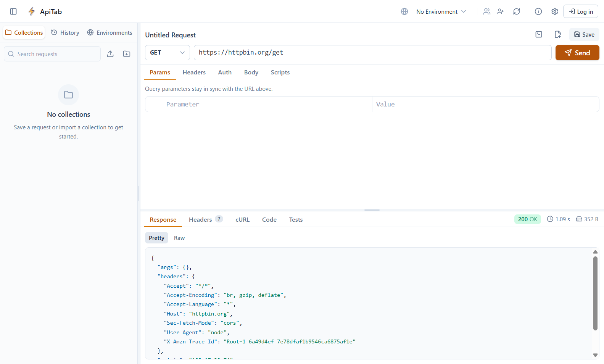The width and height of the screenshot is (604, 364).
Task: Select Raw response view
Action: point(179,238)
